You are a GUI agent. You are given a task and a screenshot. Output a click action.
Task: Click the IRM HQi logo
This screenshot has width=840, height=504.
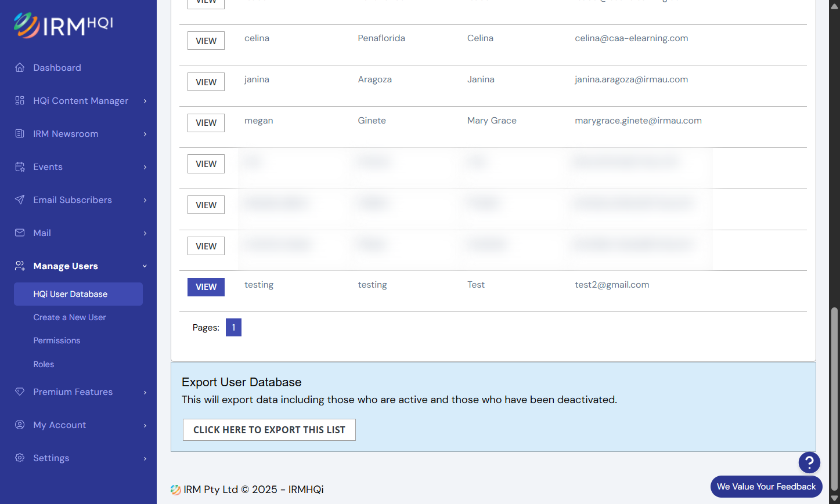(63, 25)
